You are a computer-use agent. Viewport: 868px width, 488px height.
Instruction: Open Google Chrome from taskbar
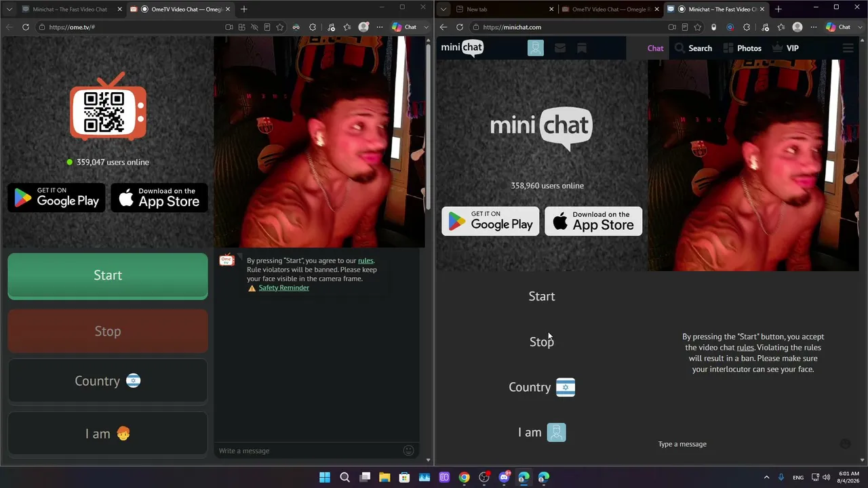(x=464, y=477)
